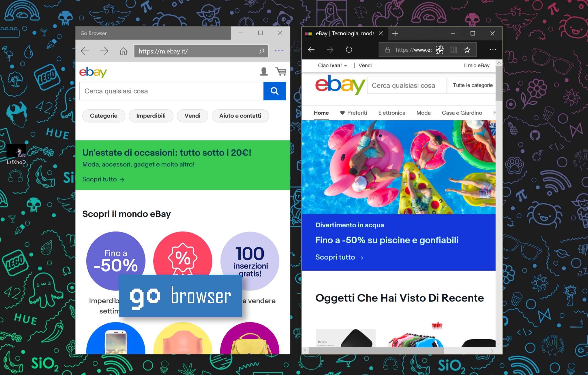The height and width of the screenshot is (375, 588).
Task: Select the Elettronica navigation tab
Action: [392, 113]
